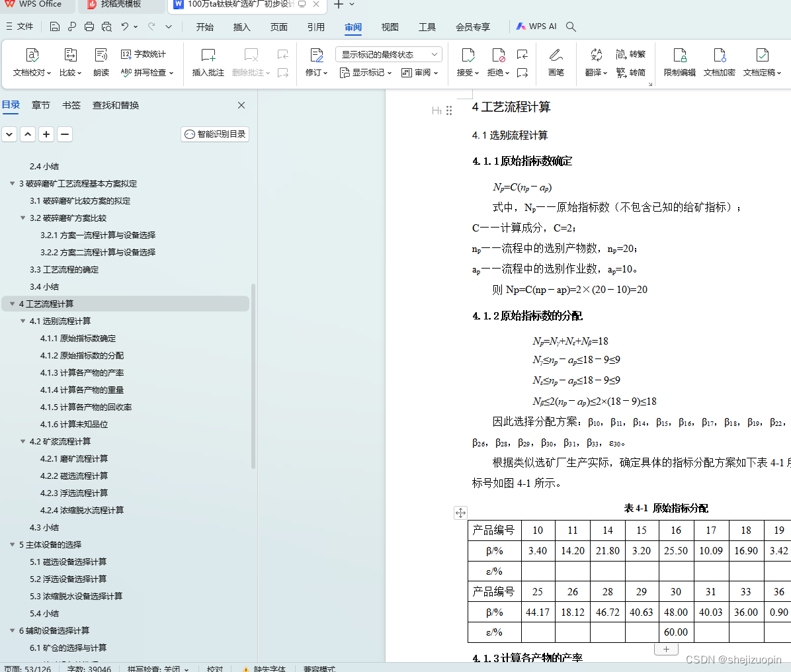This screenshot has width=791, height=672.
Task: Add table row plus button
Action: [x=667, y=650]
